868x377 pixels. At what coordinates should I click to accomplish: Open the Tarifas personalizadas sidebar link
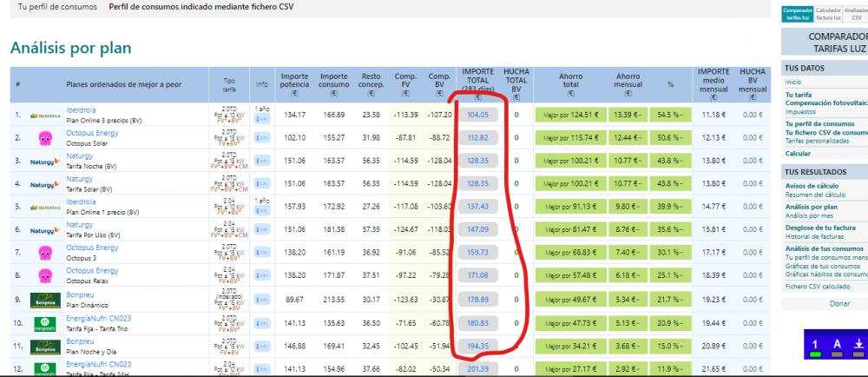pos(817,142)
